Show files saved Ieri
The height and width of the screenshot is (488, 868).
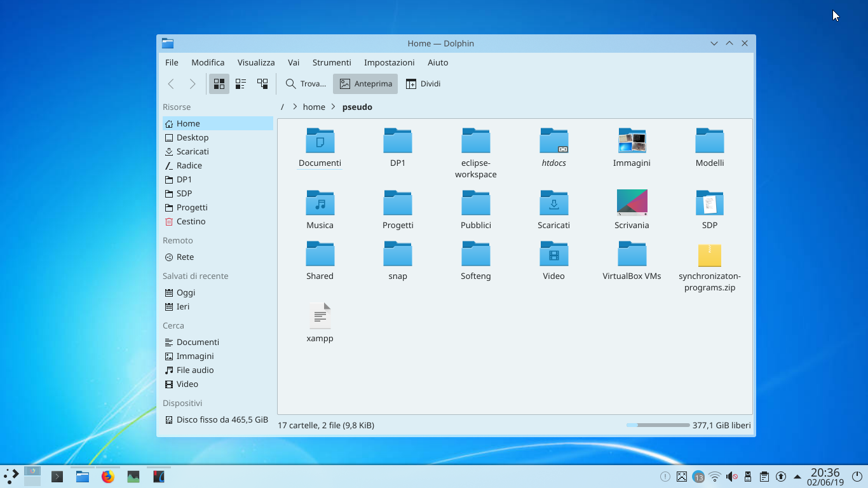click(x=218, y=306)
